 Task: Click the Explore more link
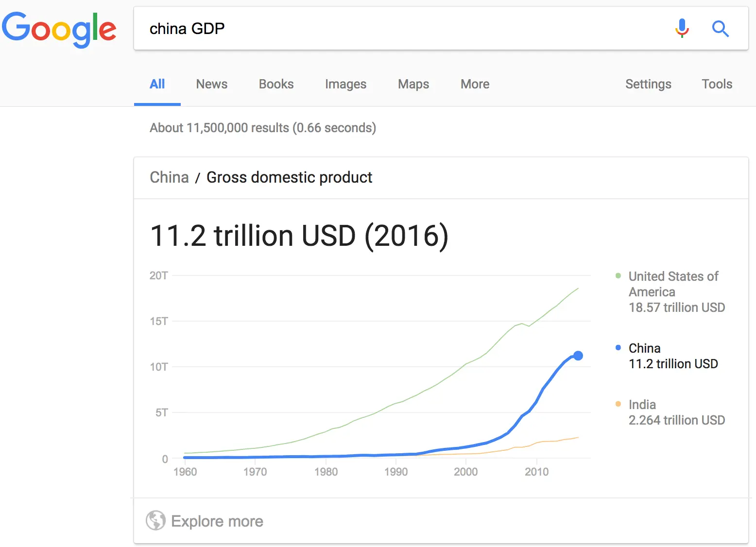coord(217,521)
